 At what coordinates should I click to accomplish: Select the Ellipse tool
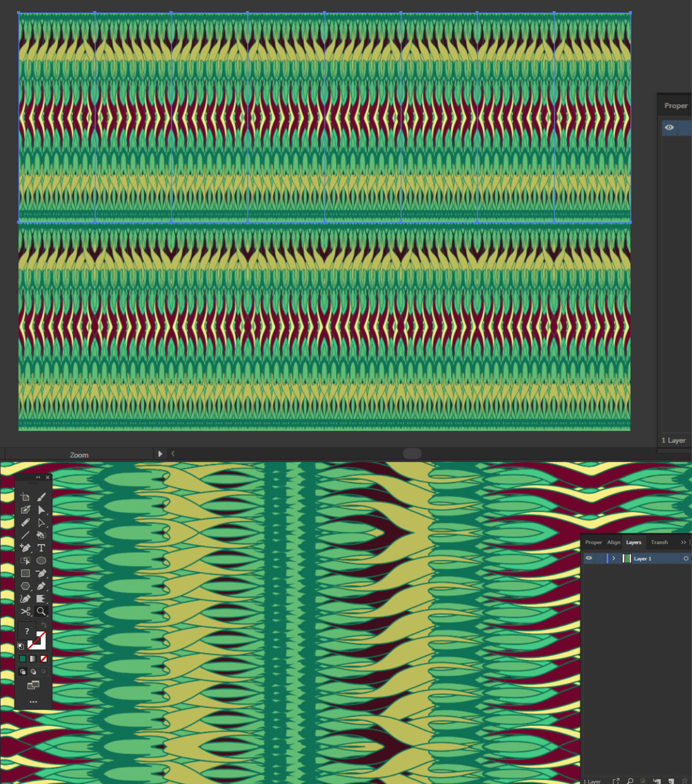(41, 561)
